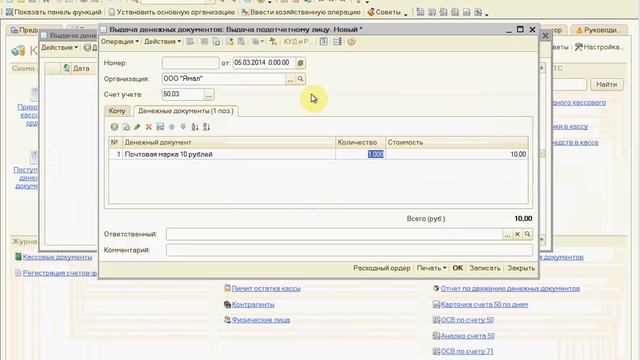Open the Операция dropdown menu
640x360 pixels.
coord(120,42)
